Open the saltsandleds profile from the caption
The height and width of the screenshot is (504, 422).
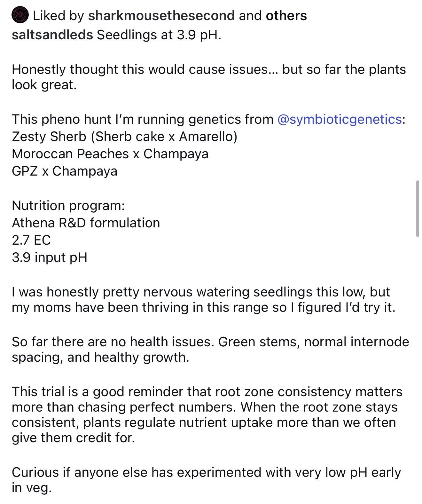pyautogui.click(x=52, y=35)
